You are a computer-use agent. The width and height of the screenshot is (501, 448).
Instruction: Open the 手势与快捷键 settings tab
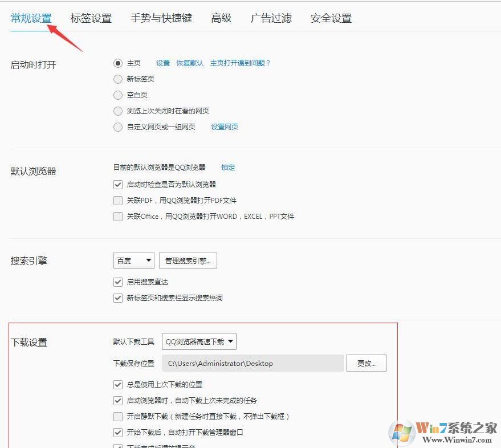point(162,18)
